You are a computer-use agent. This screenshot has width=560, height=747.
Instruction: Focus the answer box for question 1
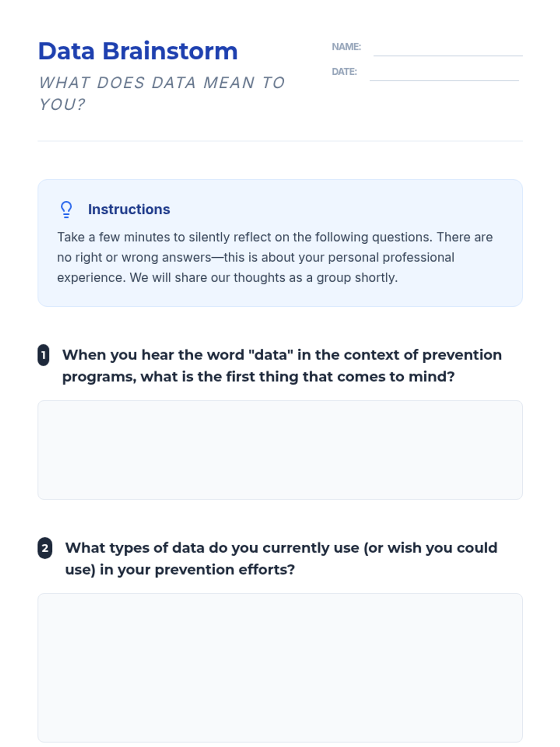tap(280, 450)
